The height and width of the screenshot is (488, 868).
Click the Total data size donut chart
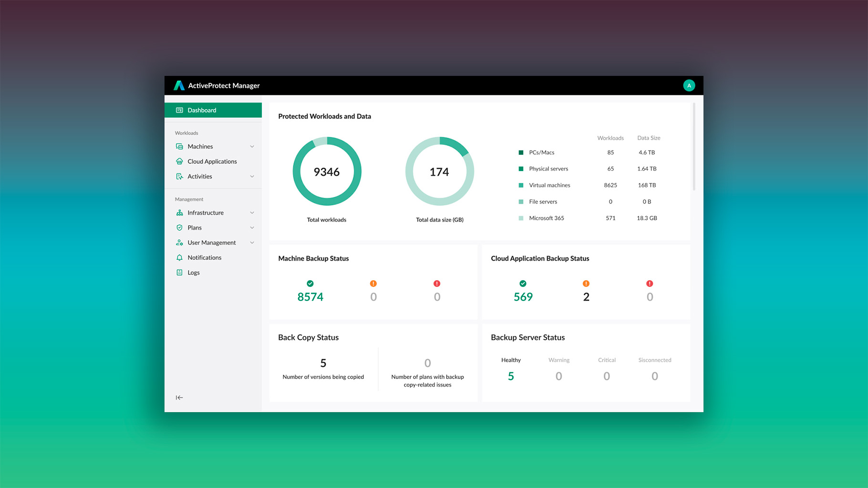(439, 171)
